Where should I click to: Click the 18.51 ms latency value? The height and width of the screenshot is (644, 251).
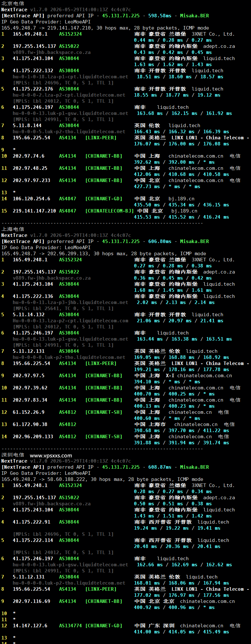click(x=148, y=77)
